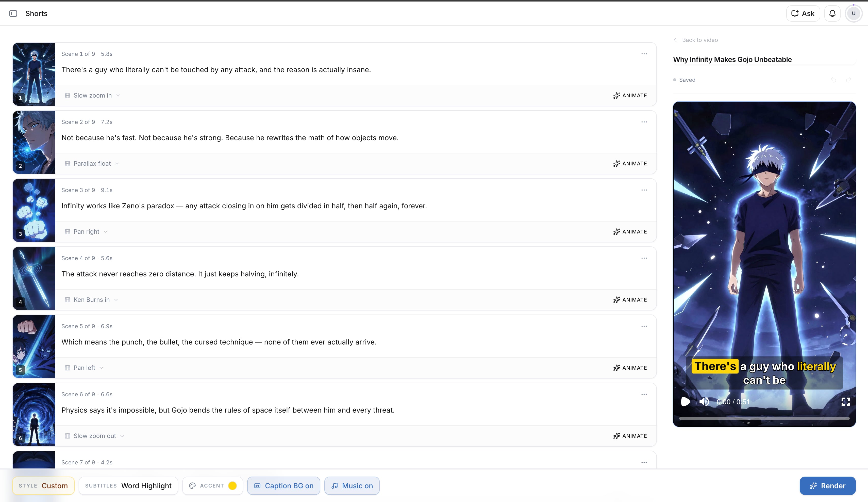The image size is (868, 502).
Task: Select Scene 2 thumbnail
Action: tap(34, 142)
